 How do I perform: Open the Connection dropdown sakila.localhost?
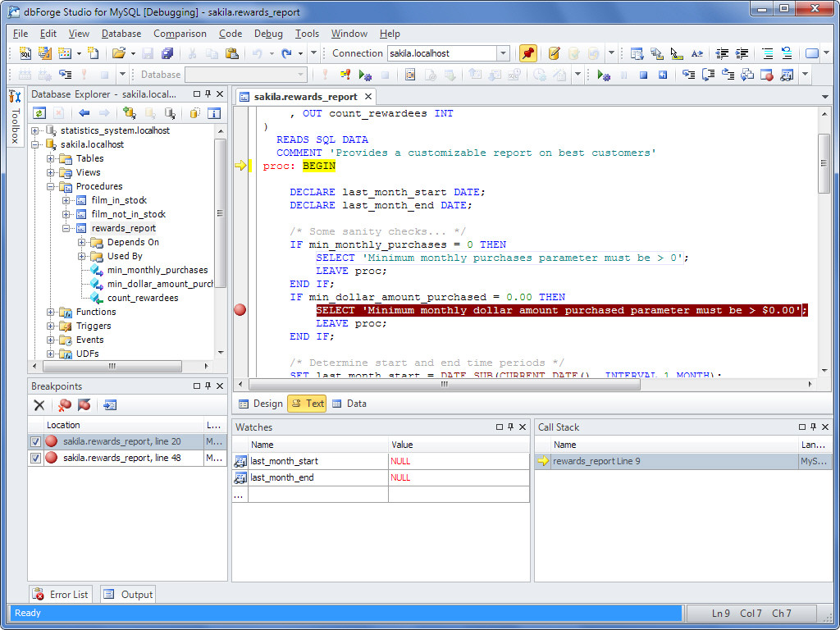coord(504,53)
